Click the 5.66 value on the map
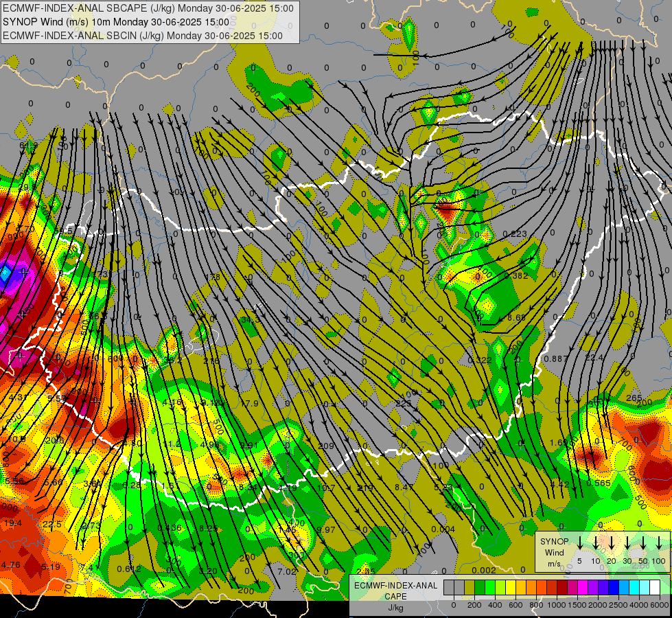The height and width of the screenshot is (618, 672). [x=53, y=483]
